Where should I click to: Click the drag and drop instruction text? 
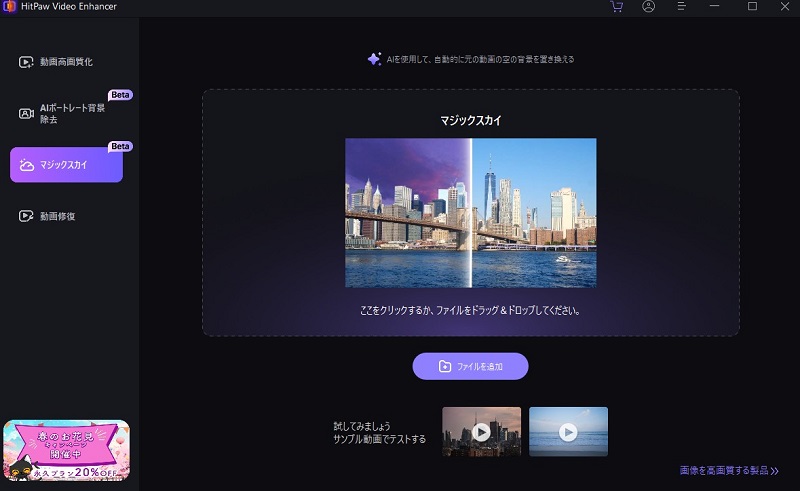click(470, 311)
